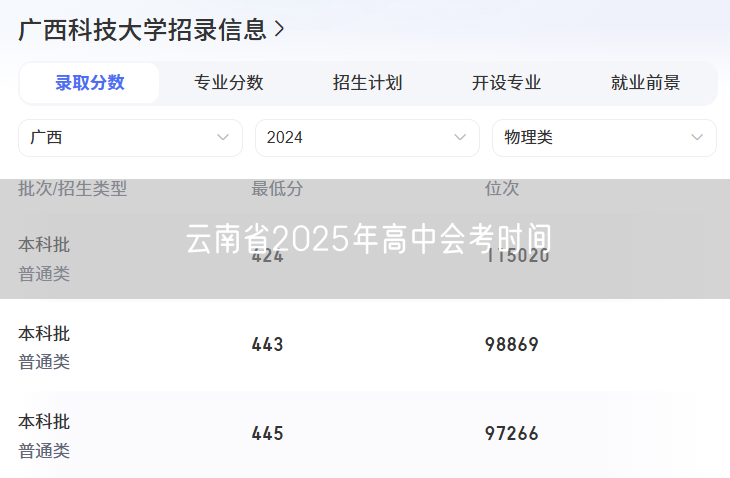This screenshot has height=478, width=730.
Task: Select the 录取分数 tab
Action: [90, 83]
